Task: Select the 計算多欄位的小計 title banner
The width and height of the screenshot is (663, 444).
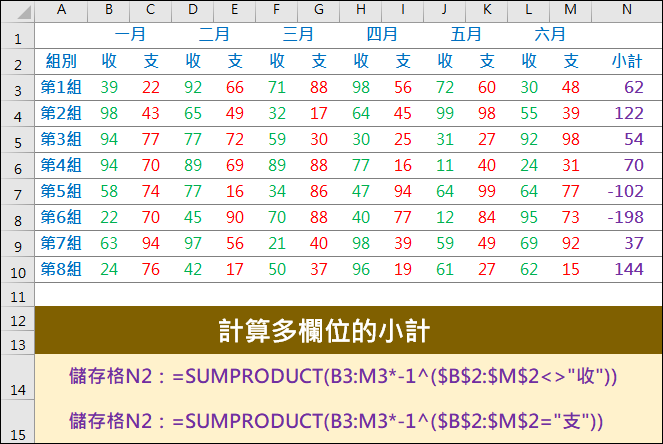Action: pos(348,330)
